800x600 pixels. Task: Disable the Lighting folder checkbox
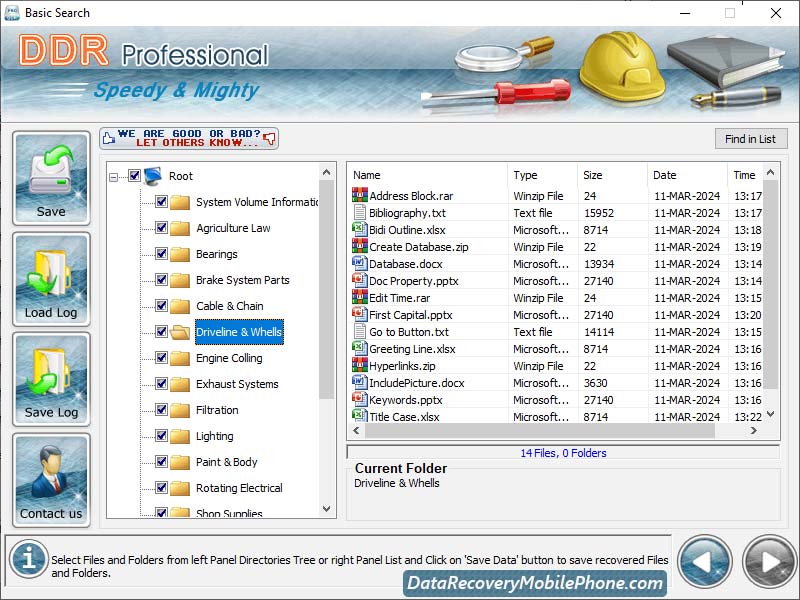click(162, 436)
